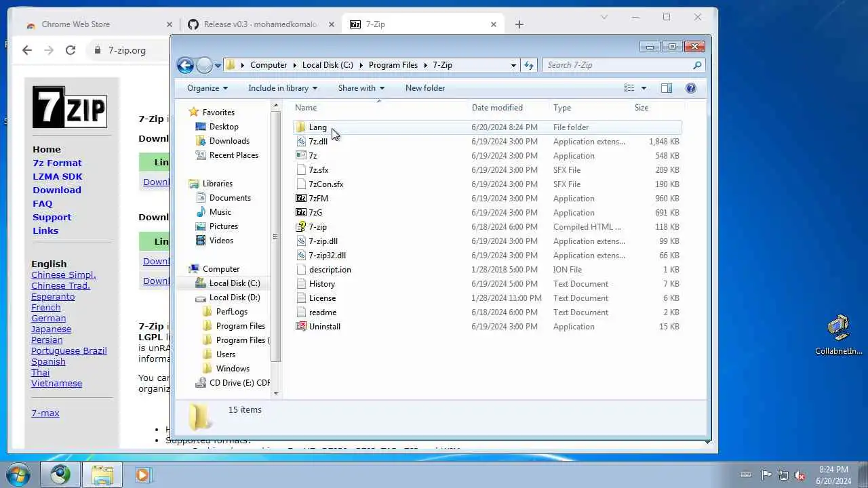The width and height of the screenshot is (868, 488).
Task: Select the descript.ion file row
Action: point(488,270)
